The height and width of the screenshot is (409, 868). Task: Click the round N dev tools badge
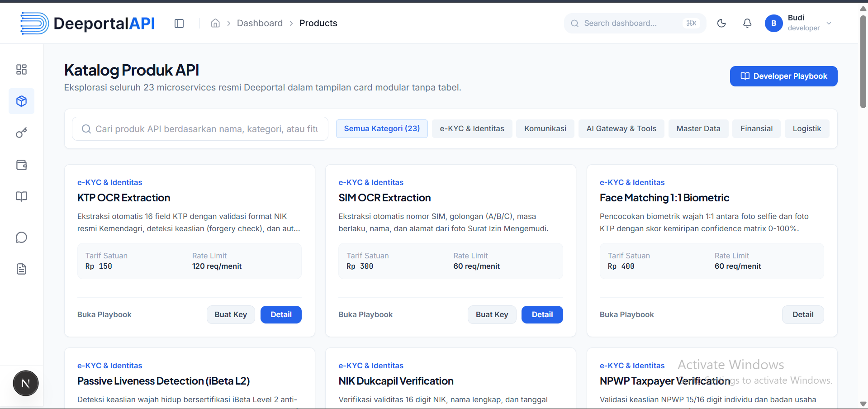(26, 383)
